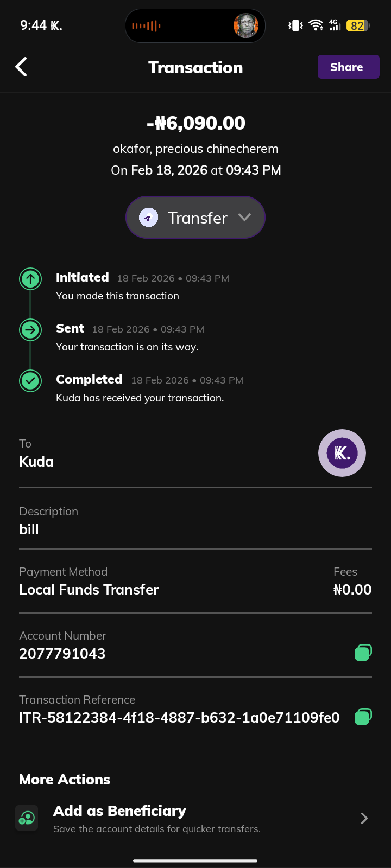Screen dimensions: 391x868
Task: Tap the back arrow icon
Action: [21, 67]
